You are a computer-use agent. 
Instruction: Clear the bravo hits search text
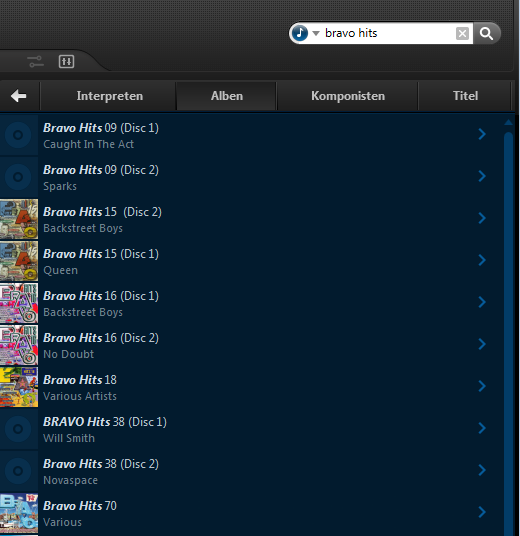pyautogui.click(x=462, y=34)
